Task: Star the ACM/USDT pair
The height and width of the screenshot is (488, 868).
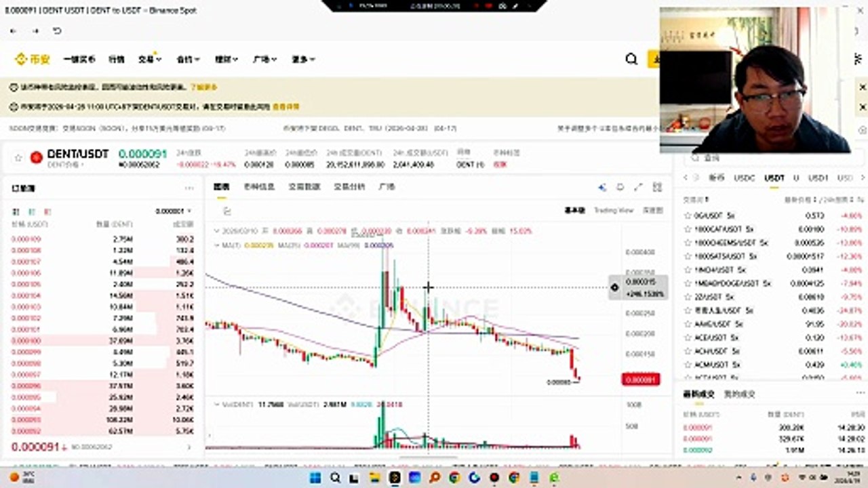Action: (688, 365)
